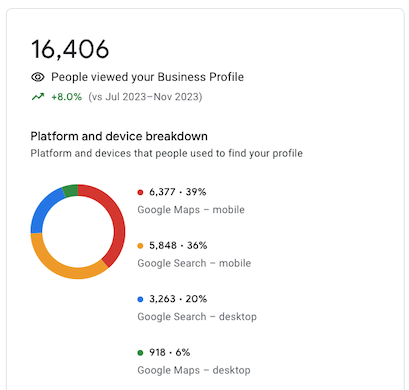409x390 pixels.
Task: Click the Google Search – desktop label
Action: coord(197,317)
